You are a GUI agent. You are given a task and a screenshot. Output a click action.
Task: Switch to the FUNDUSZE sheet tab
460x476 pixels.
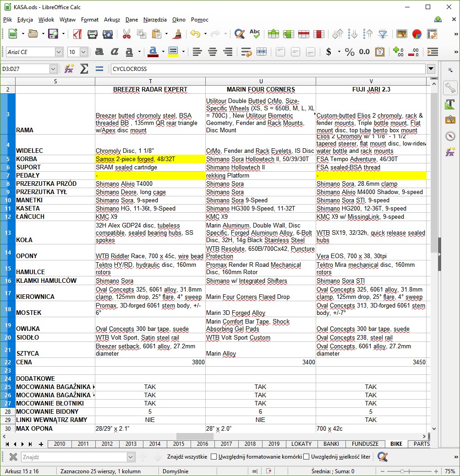(365, 444)
